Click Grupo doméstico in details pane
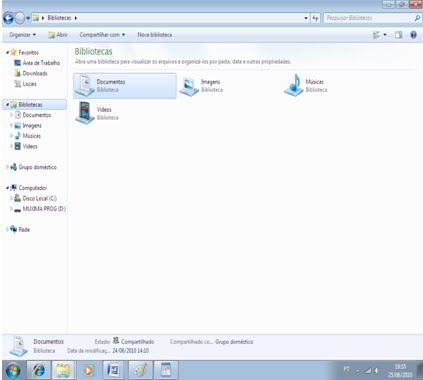The width and height of the screenshot is (423, 380). 234,342
